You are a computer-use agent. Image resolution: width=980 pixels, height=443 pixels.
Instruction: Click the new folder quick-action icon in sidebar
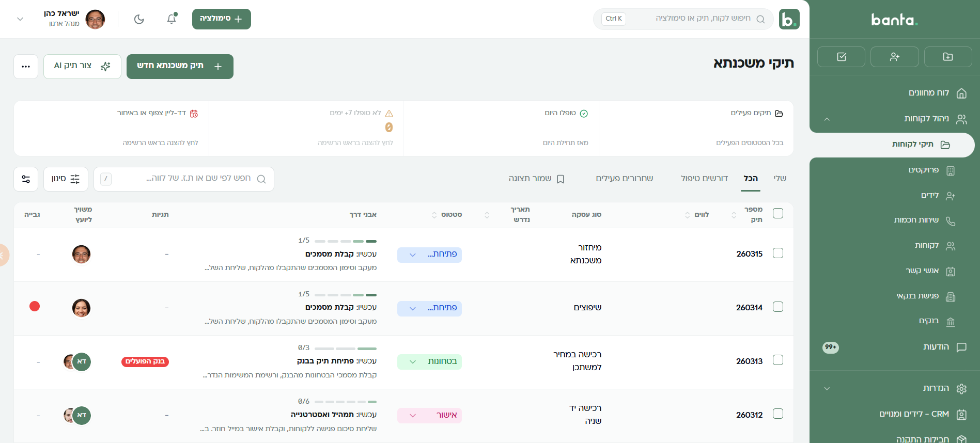[947, 57]
